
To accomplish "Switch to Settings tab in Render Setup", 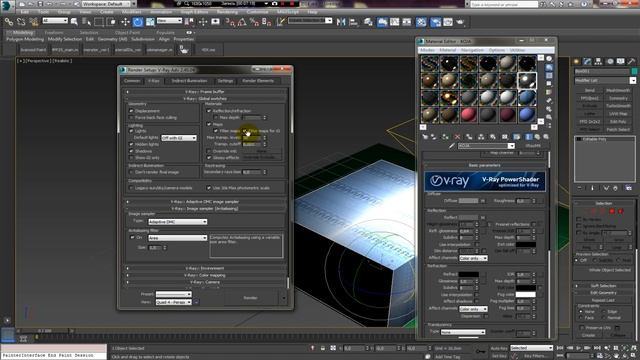I will coord(225,81).
